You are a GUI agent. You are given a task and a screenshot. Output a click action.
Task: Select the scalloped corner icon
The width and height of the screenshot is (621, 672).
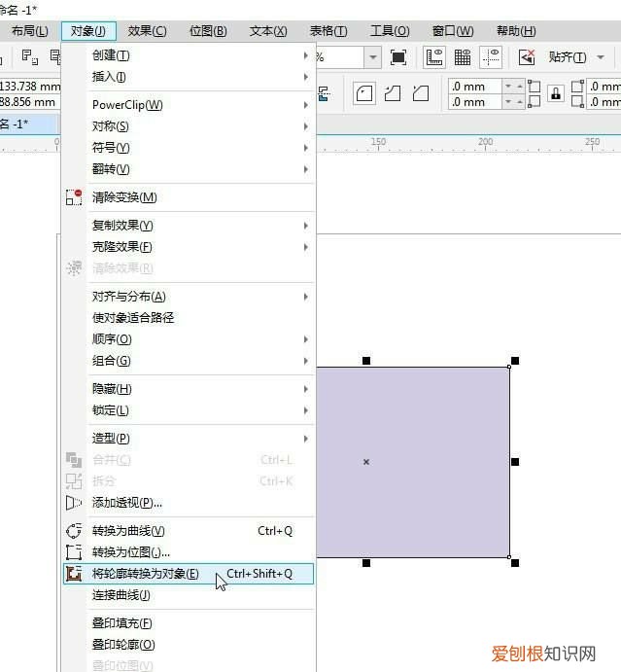(x=393, y=93)
